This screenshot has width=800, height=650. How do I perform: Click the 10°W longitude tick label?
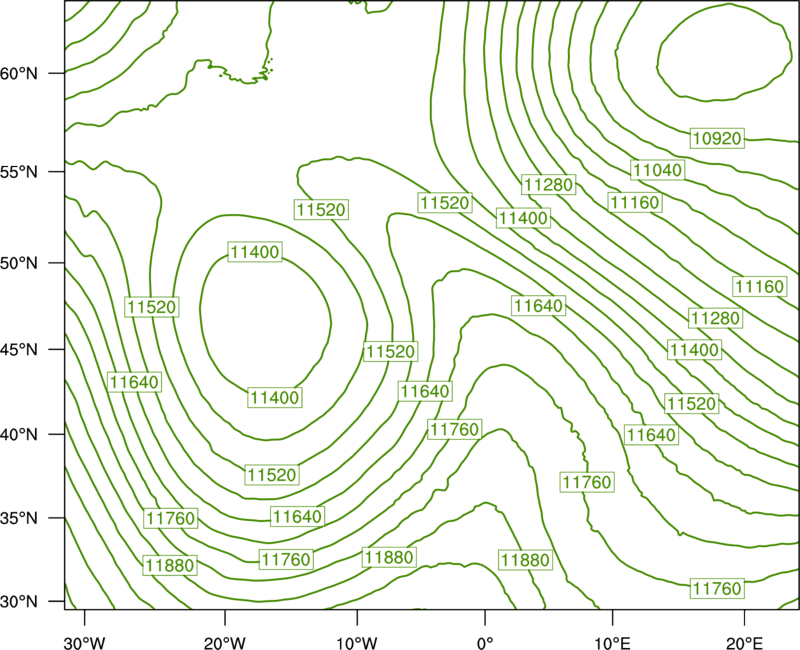357,643
